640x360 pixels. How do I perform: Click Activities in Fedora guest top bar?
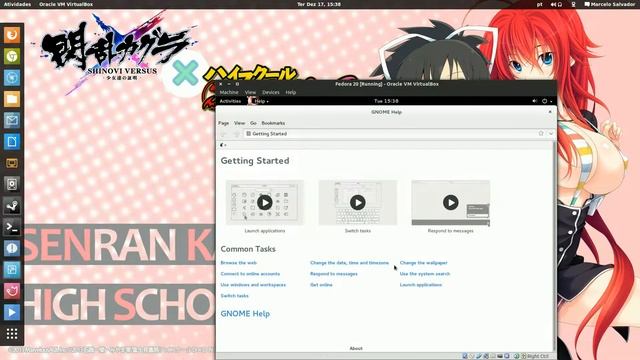tap(230, 101)
